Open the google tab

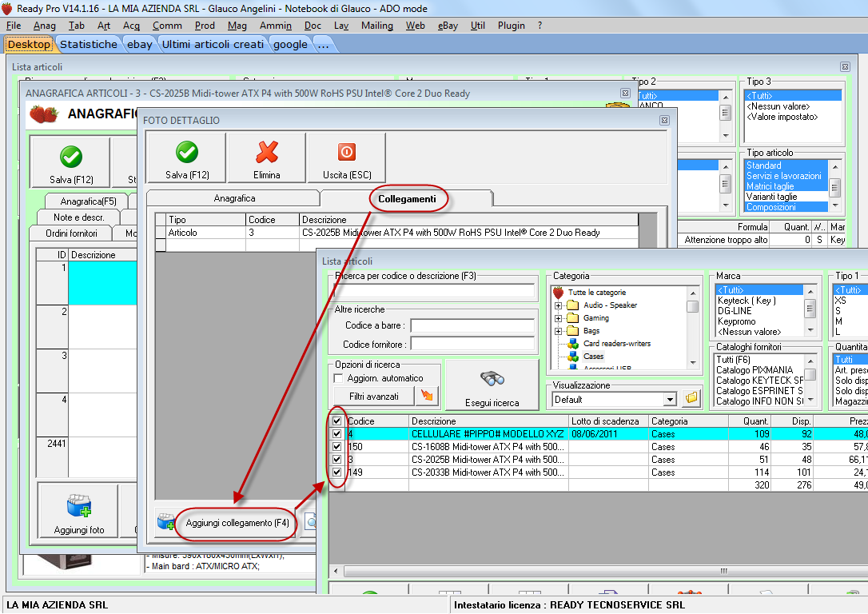(290, 44)
